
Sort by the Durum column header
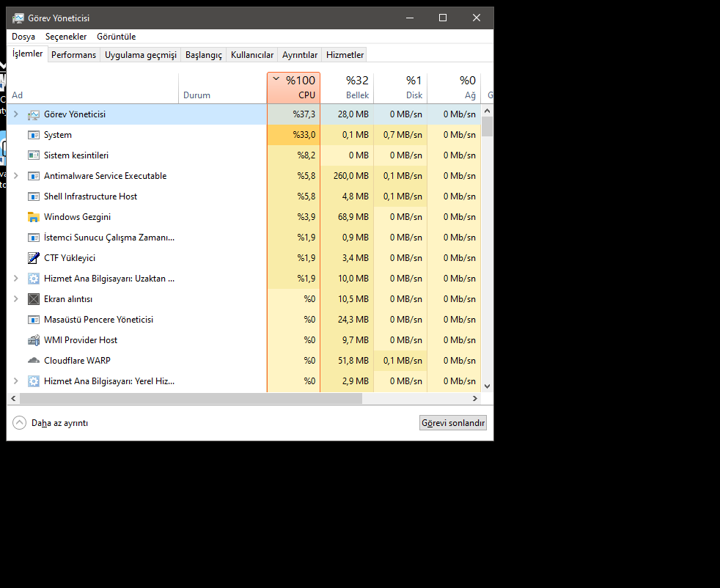click(x=223, y=88)
